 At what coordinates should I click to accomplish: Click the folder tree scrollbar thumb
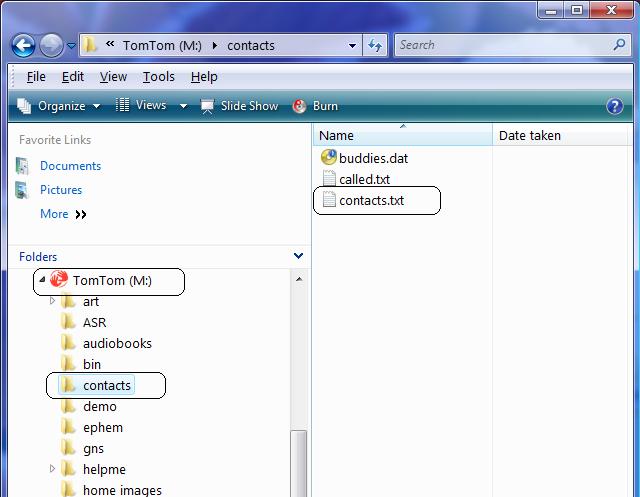pos(299,464)
